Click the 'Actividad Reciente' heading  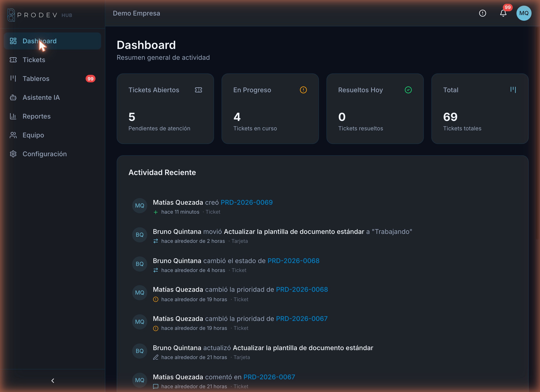pyautogui.click(x=162, y=172)
